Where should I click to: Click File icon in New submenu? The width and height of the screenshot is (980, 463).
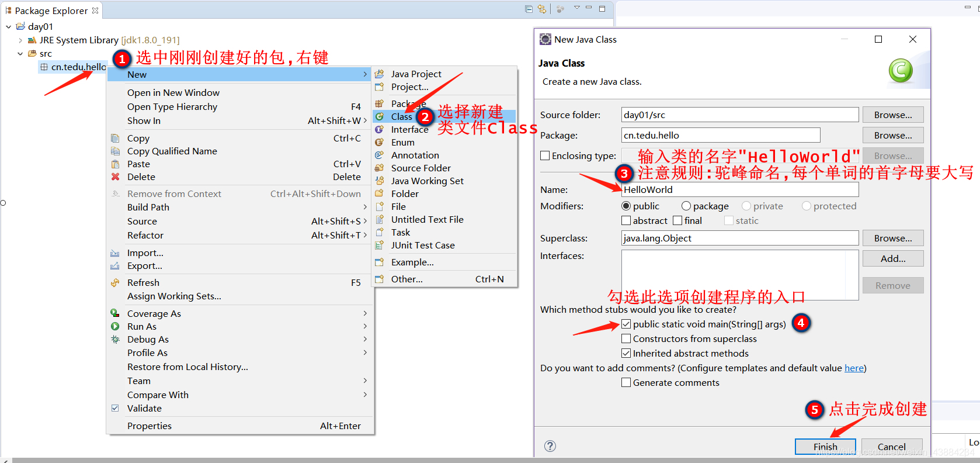tap(380, 207)
